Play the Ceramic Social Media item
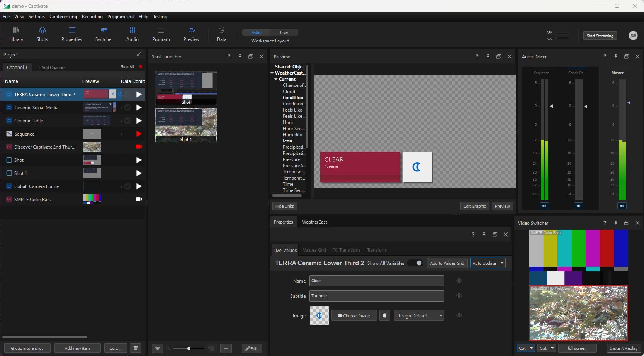Image resolution: width=644 pixels, height=356 pixels. [x=139, y=107]
